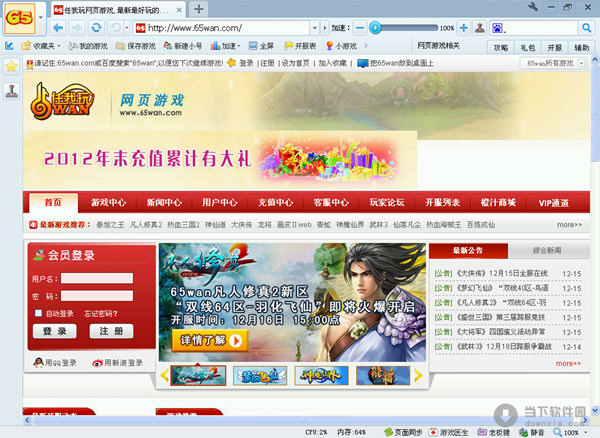
Task: Refresh the page with the reload icon
Action: click(96, 28)
